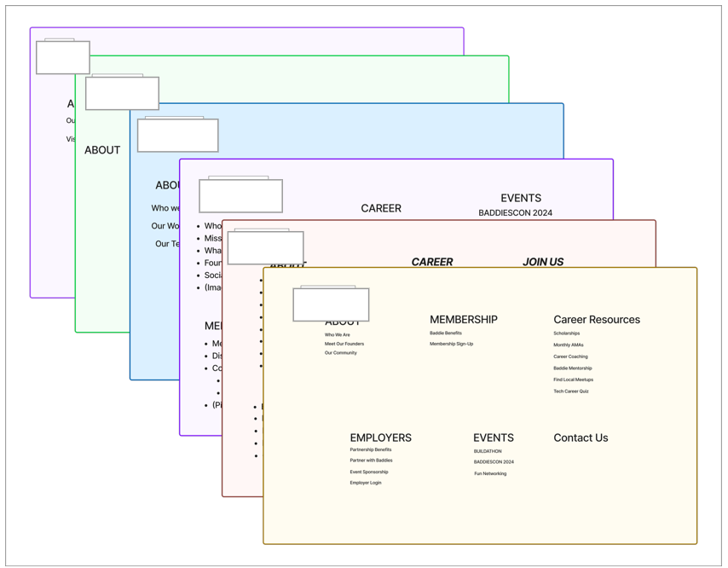728x568 pixels.
Task: Select the EMPLOYERS heading
Action: pyautogui.click(x=381, y=438)
